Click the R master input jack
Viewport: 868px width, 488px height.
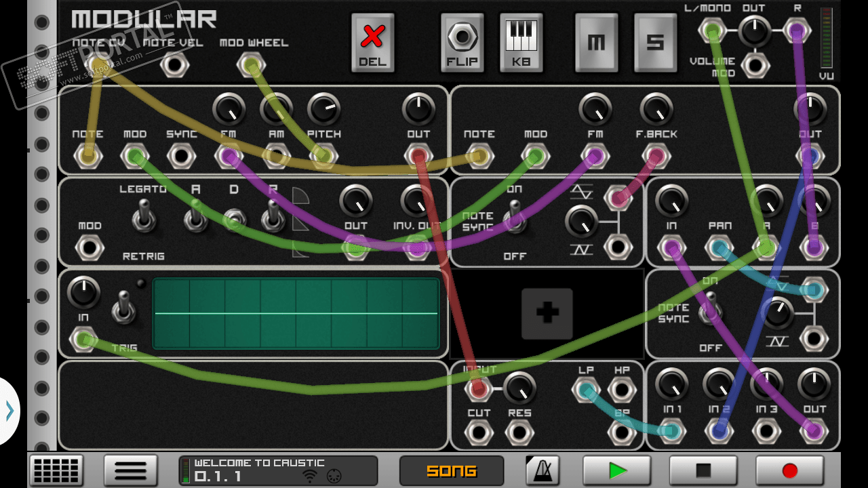796,30
